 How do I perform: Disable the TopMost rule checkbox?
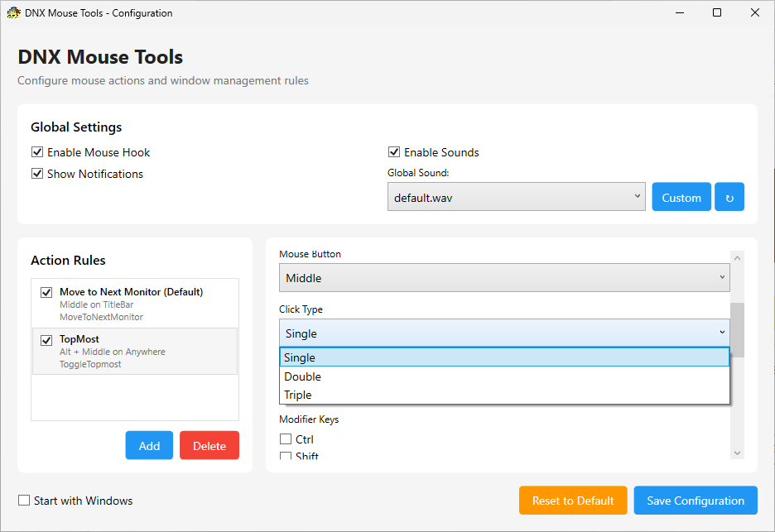pos(46,340)
